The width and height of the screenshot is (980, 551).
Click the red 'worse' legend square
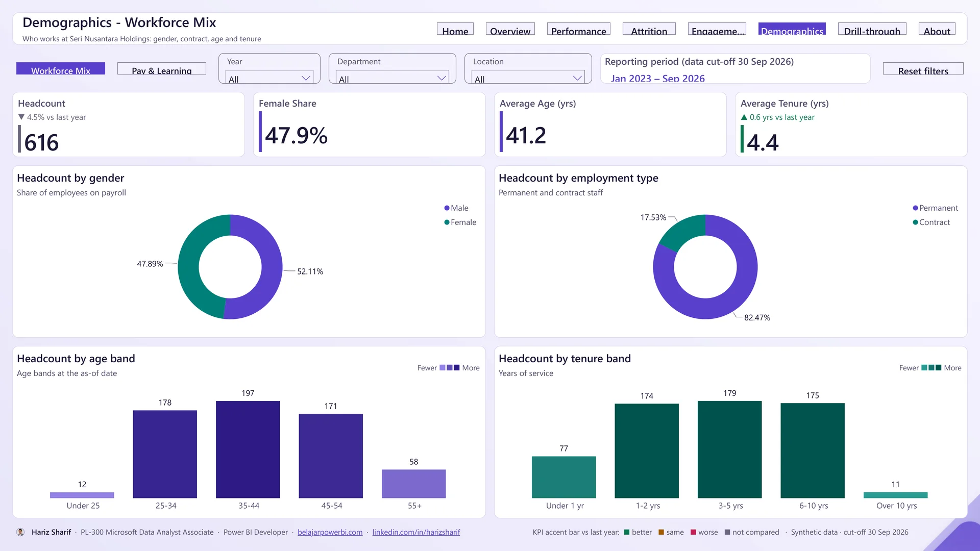click(693, 532)
